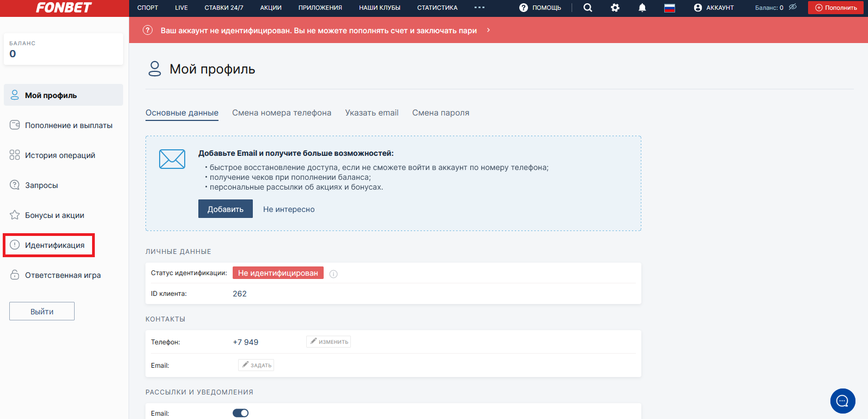Switch to Указать email tab

(372, 113)
